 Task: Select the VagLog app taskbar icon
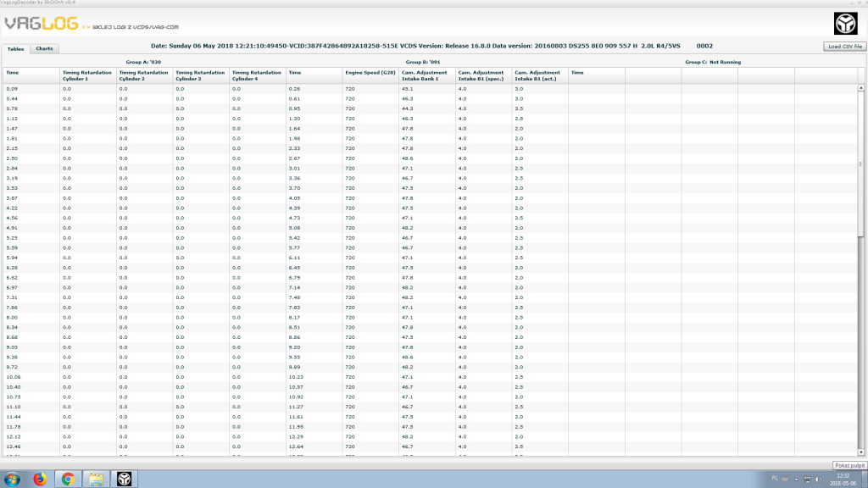(124, 480)
